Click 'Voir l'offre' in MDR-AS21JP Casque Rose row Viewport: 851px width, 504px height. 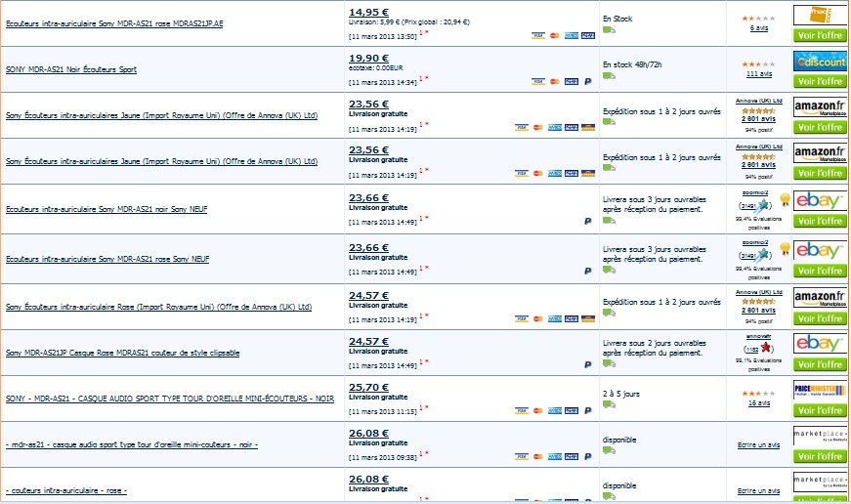820,364
